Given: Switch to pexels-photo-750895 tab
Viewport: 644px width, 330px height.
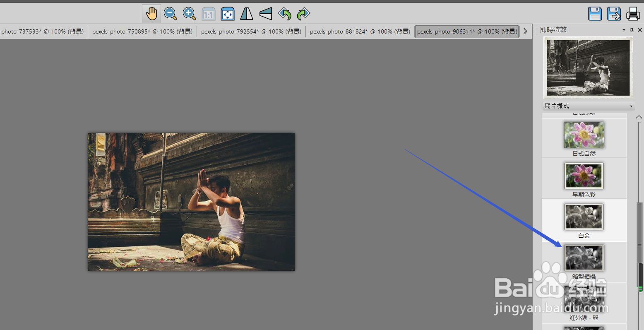Looking at the screenshot, I should click(x=142, y=31).
